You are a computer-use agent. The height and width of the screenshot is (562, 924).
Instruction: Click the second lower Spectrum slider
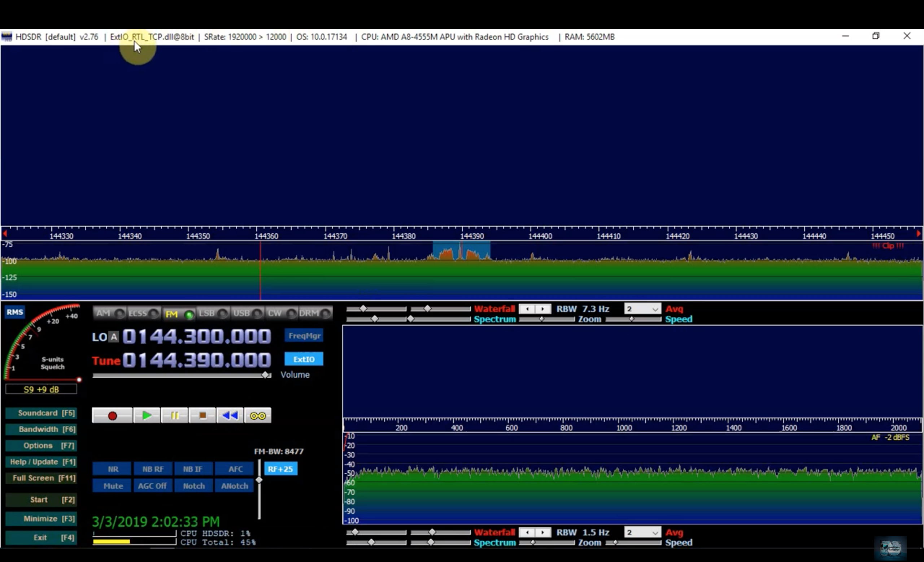point(441,543)
